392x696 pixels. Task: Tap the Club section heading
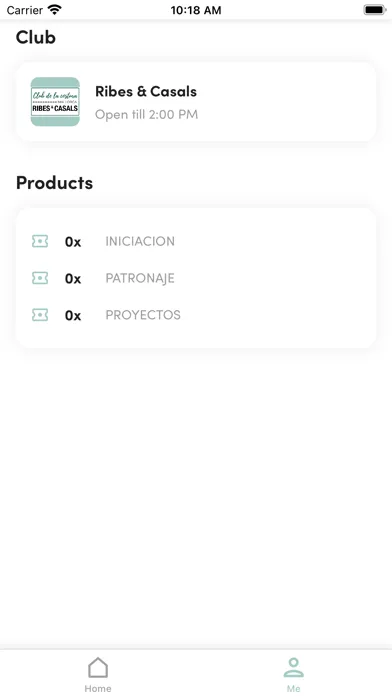(x=36, y=37)
